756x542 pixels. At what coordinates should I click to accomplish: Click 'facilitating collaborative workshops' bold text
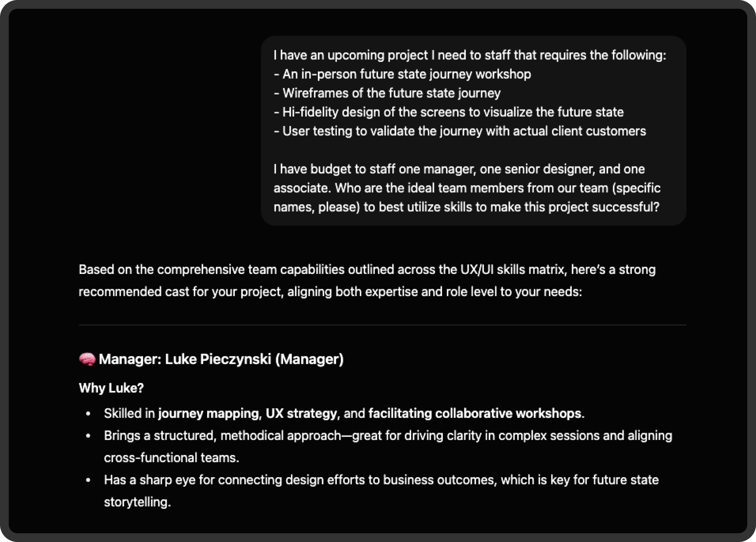click(475, 413)
